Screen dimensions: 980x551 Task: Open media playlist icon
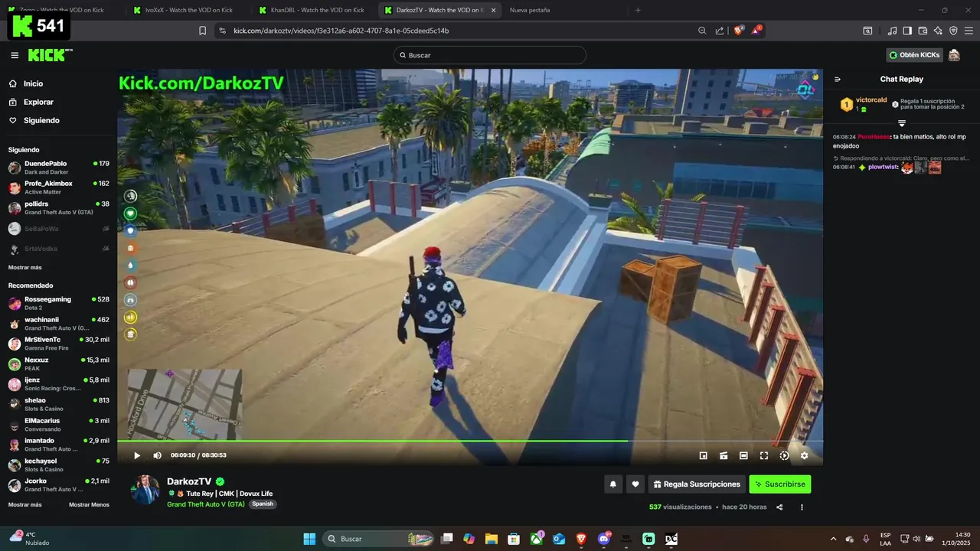pos(892,31)
